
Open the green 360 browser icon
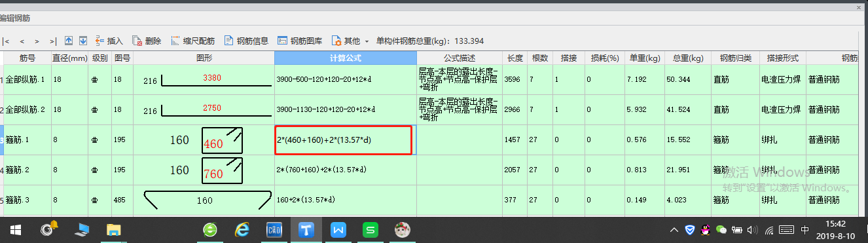point(210,230)
